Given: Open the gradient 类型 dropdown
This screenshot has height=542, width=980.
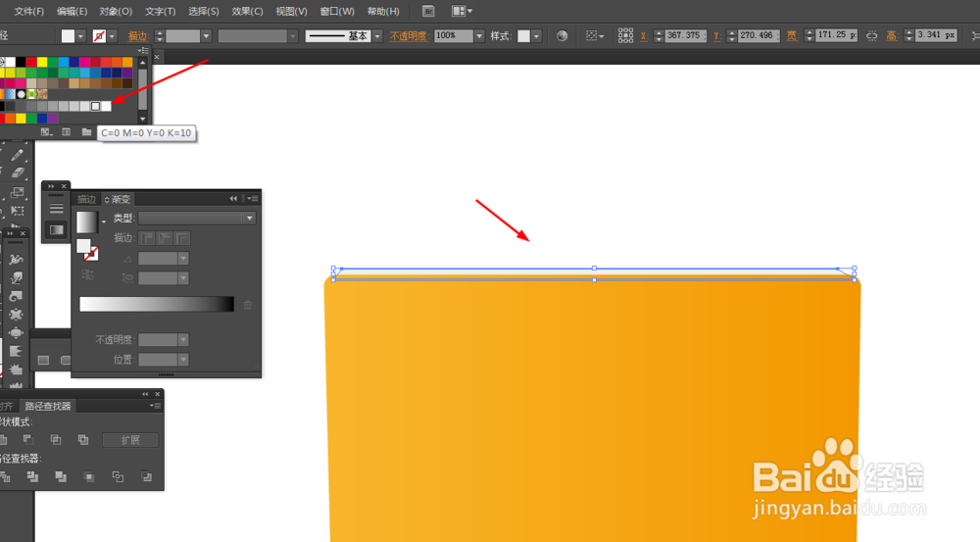Looking at the screenshot, I should point(197,218).
